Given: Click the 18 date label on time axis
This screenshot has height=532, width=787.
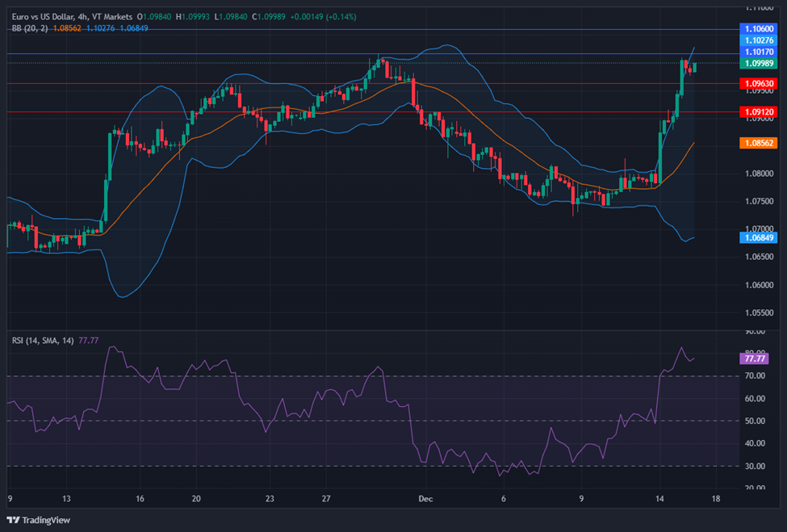Looking at the screenshot, I should (717, 499).
